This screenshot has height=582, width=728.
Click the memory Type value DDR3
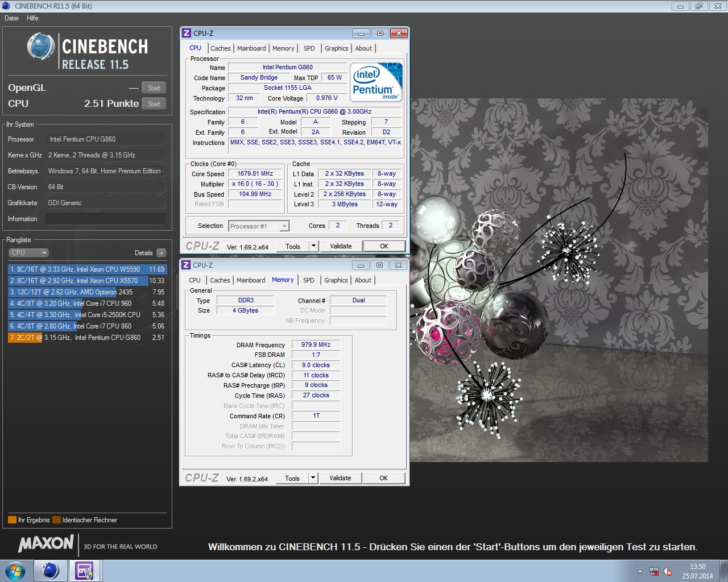[x=246, y=300]
